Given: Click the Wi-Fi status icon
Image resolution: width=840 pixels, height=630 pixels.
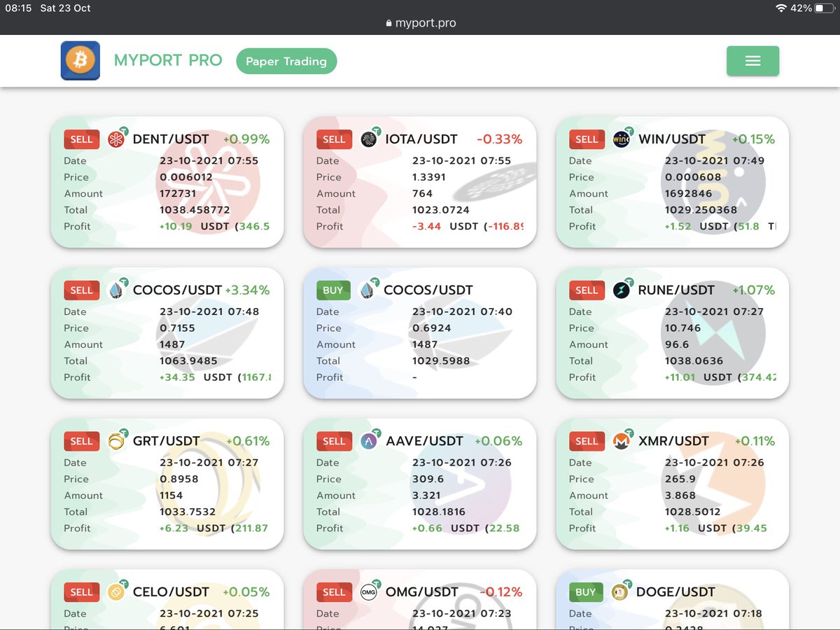Looking at the screenshot, I should tap(781, 8).
